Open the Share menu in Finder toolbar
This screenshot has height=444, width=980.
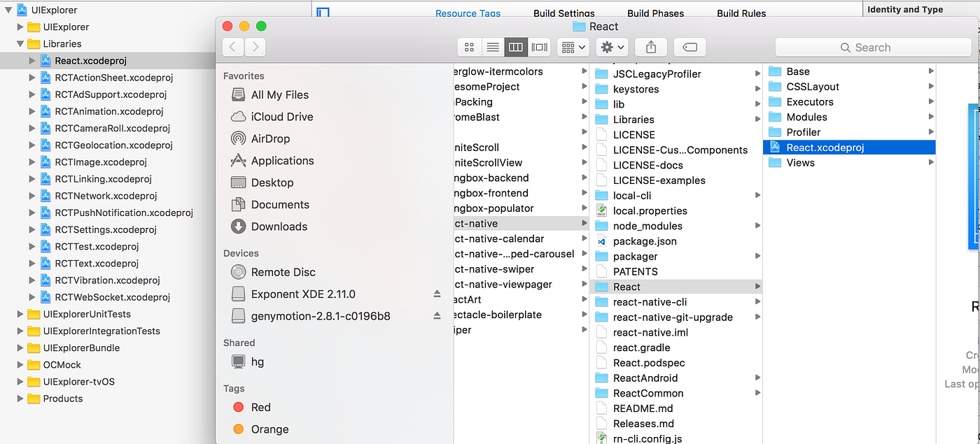pyautogui.click(x=650, y=47)
